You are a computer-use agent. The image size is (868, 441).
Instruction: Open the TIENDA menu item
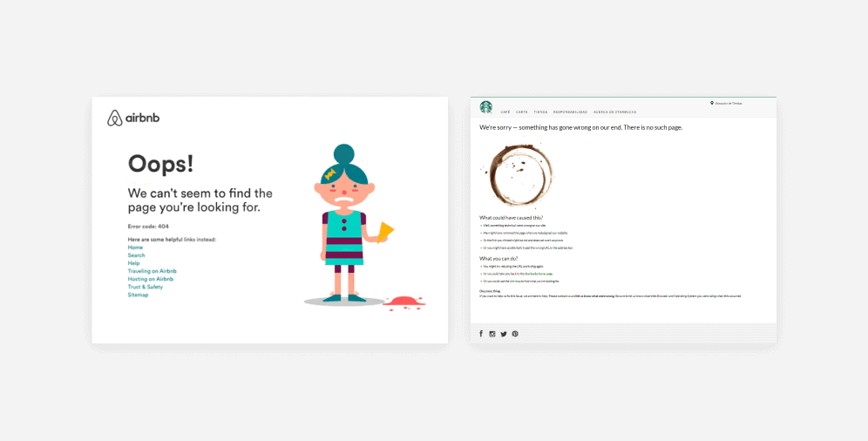(540, 112)
